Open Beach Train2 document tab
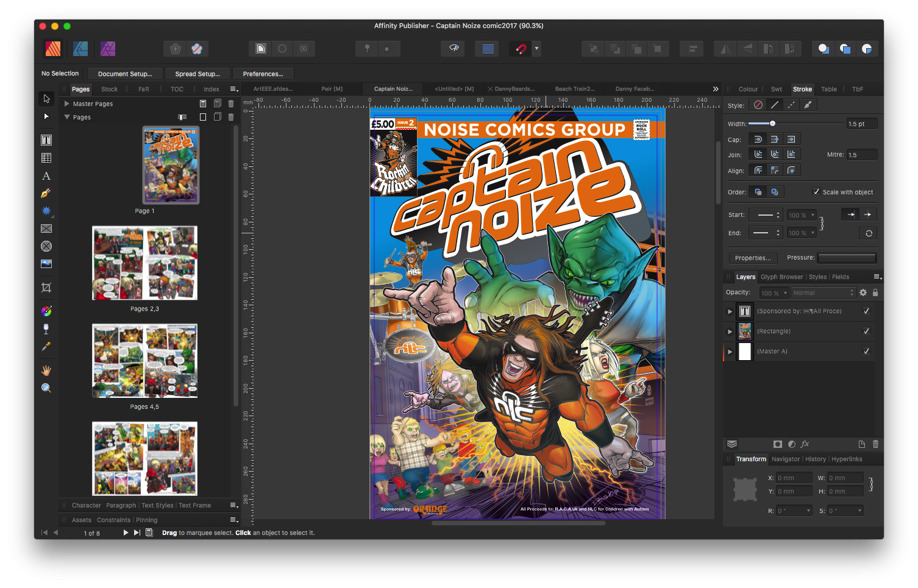918x588 pixels. pos(574,89)
